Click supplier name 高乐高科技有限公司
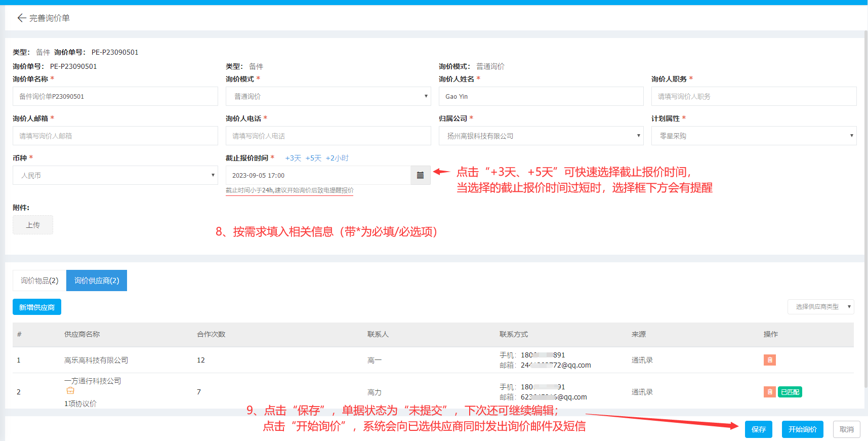Image resolution: width=868 pixels, height=441 pixels. pos(96,360)
